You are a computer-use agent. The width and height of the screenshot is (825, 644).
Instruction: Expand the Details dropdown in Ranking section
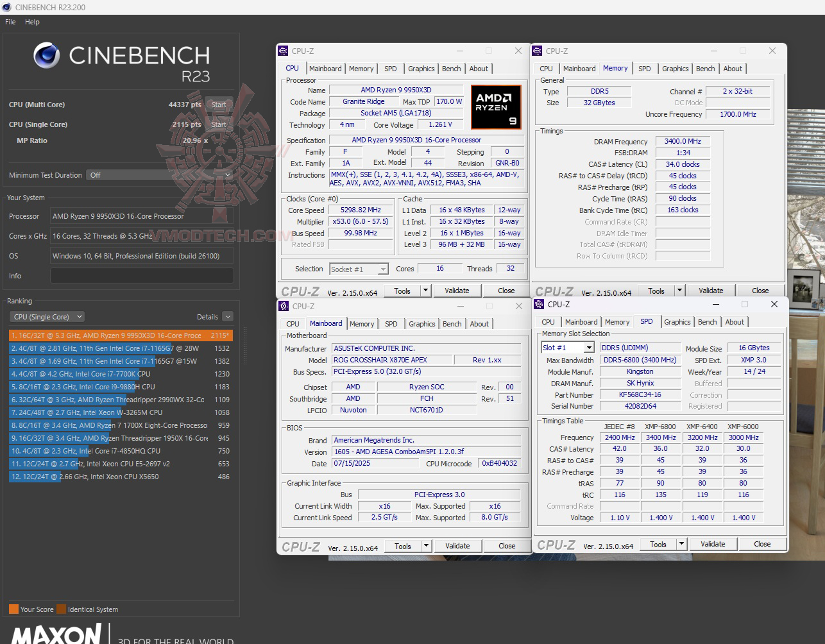228,316
